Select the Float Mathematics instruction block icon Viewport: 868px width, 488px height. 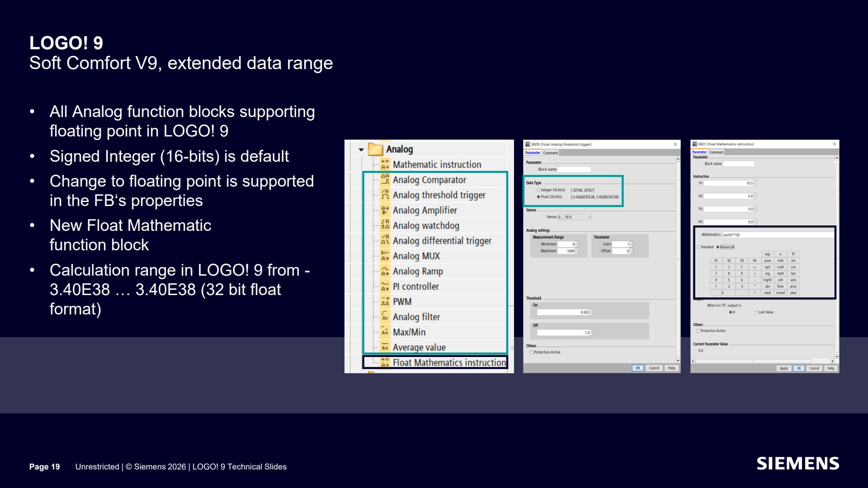coord(385,362)
